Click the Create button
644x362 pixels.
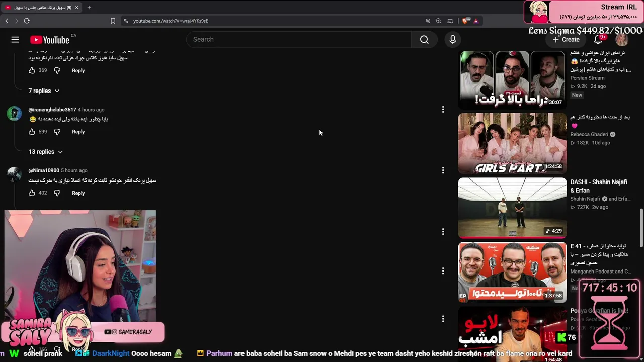566,40
